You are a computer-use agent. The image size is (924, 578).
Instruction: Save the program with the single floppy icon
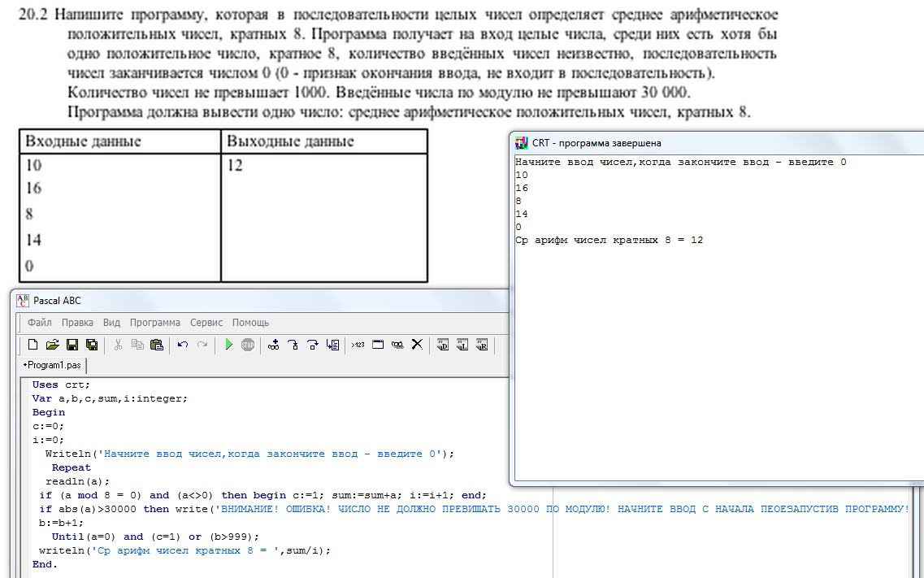click(x=72, y=345)
